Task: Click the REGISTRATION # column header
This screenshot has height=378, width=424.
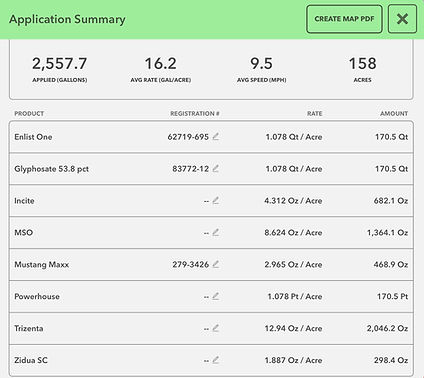Action: click(x=195, y=114)
